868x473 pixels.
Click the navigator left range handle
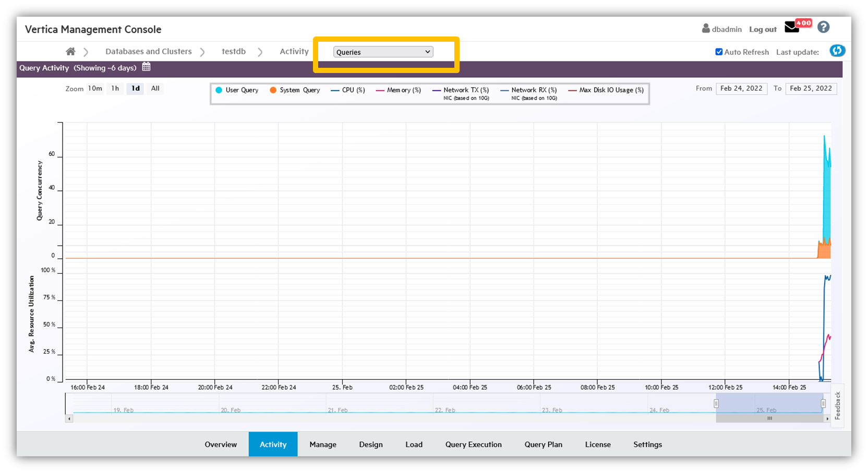(716, 404)
